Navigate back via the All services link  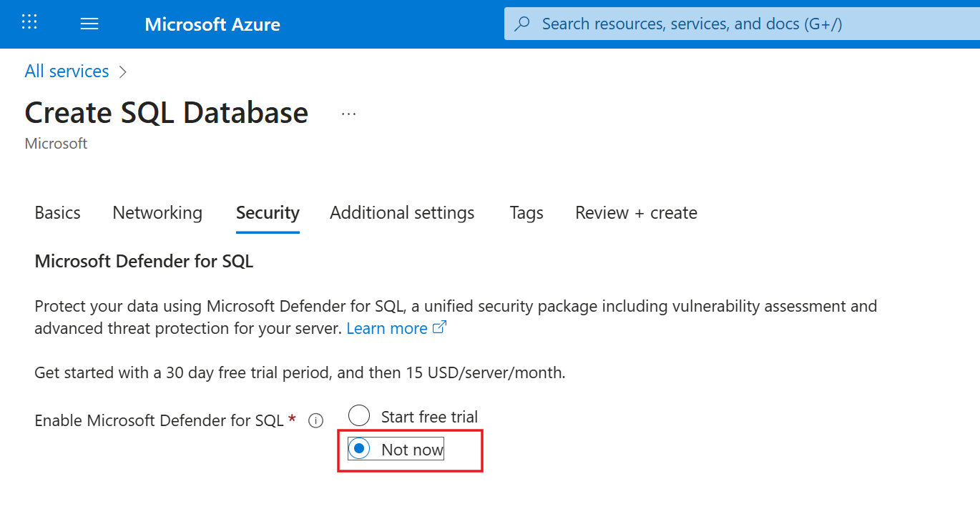(67, 71)
